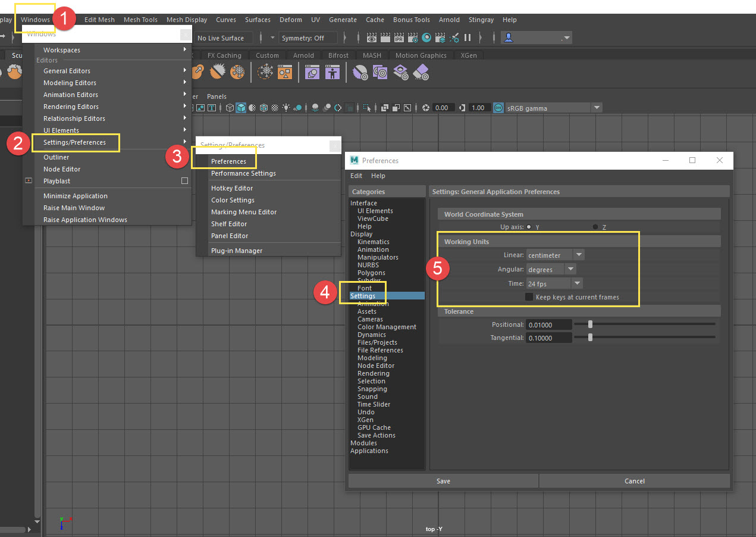Set the world up axis to Z
756x537 pixels.
(596, 226)
